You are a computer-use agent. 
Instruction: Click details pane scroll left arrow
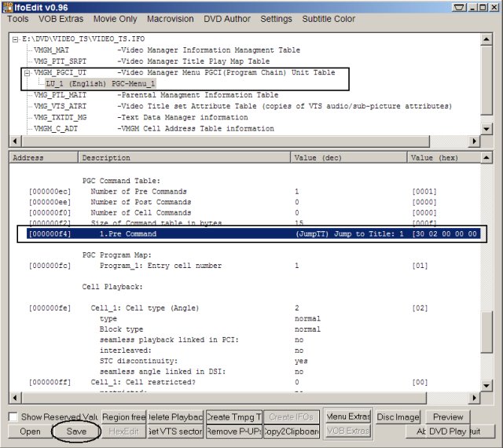(15, 398)
